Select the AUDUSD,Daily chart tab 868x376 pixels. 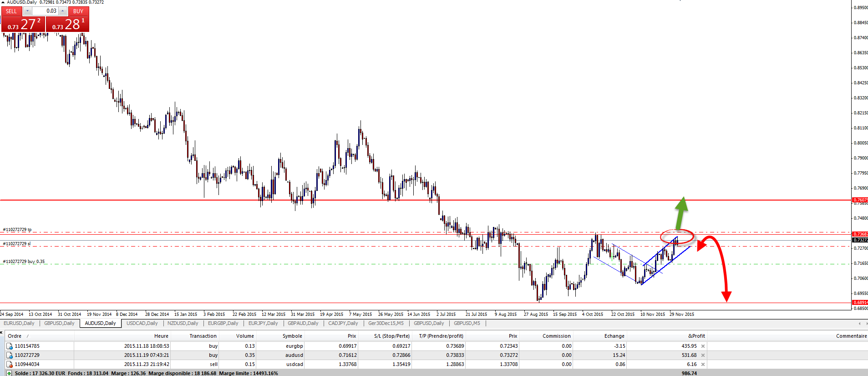(100, 323)
